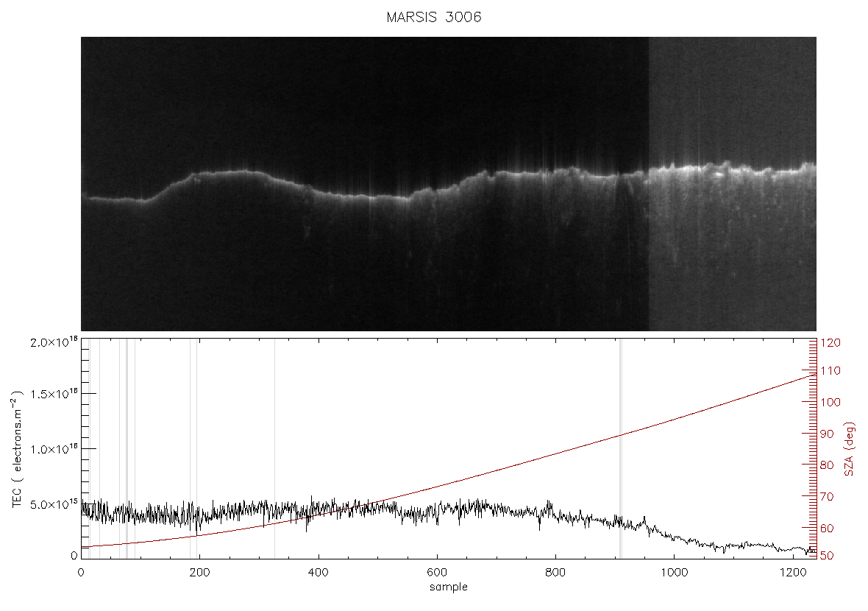Click x-axis tick label 1200

pos(793,572)
